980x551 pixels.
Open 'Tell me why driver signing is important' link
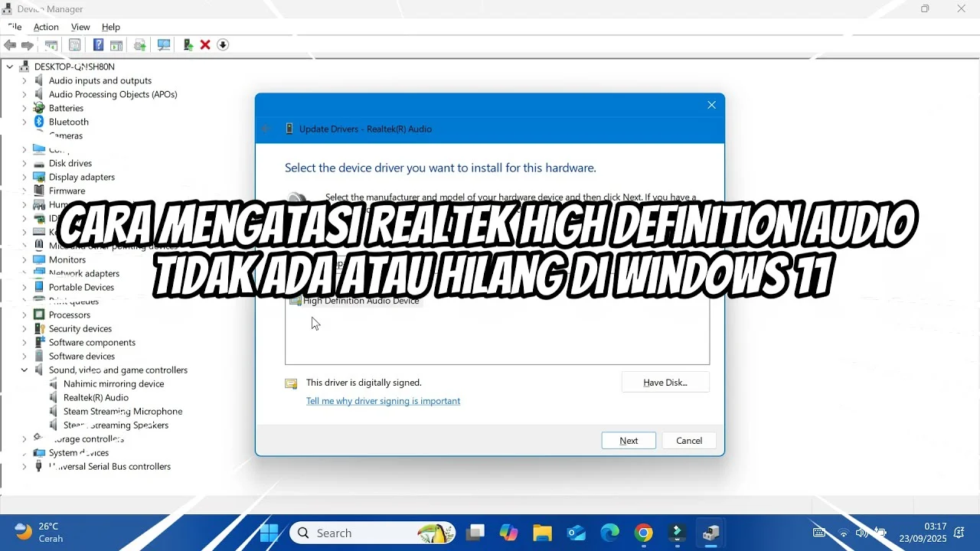coord(383,401)
